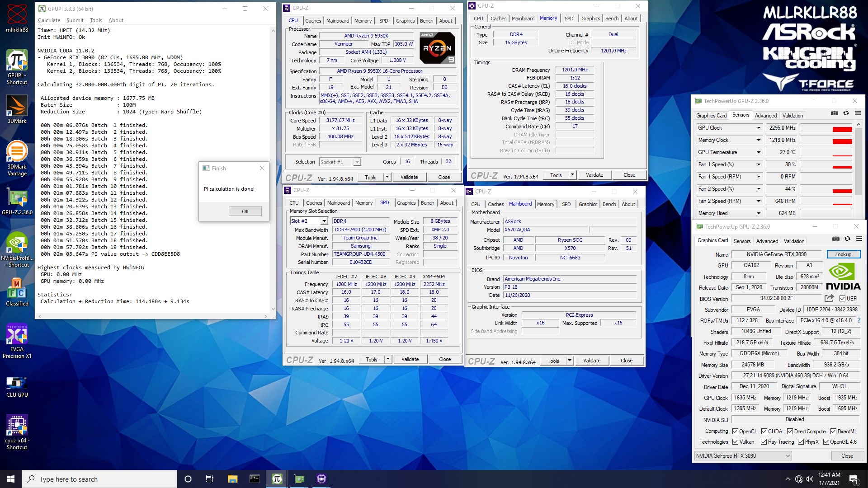The height and width of the screenshot is (488, 868).
Task: Open the GPU-Z.2.36.0 desktop icon
Action: point(17,201)
